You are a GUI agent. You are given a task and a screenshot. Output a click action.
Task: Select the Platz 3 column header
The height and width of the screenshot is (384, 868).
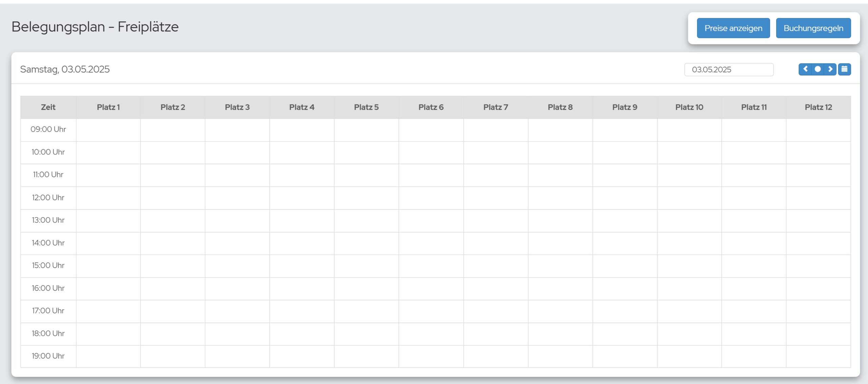pyautogui.click(x=237, y=107)
